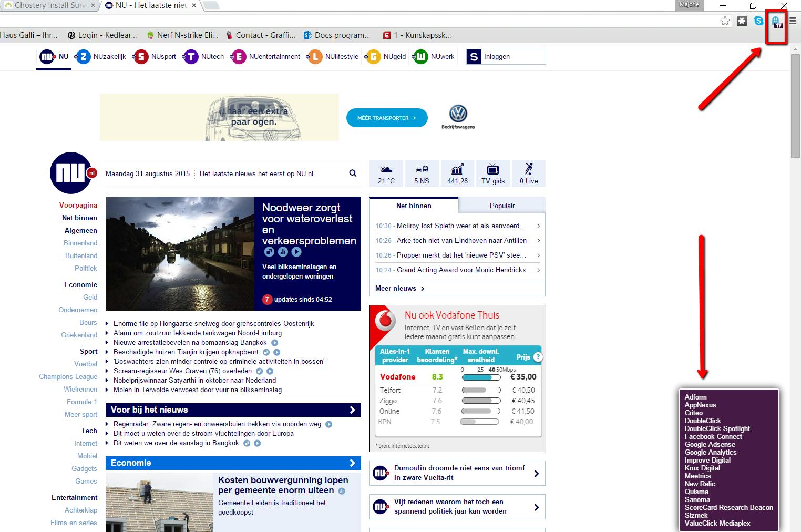Click the search magnifier icon

pyautogui.click(x=353, y=173)
